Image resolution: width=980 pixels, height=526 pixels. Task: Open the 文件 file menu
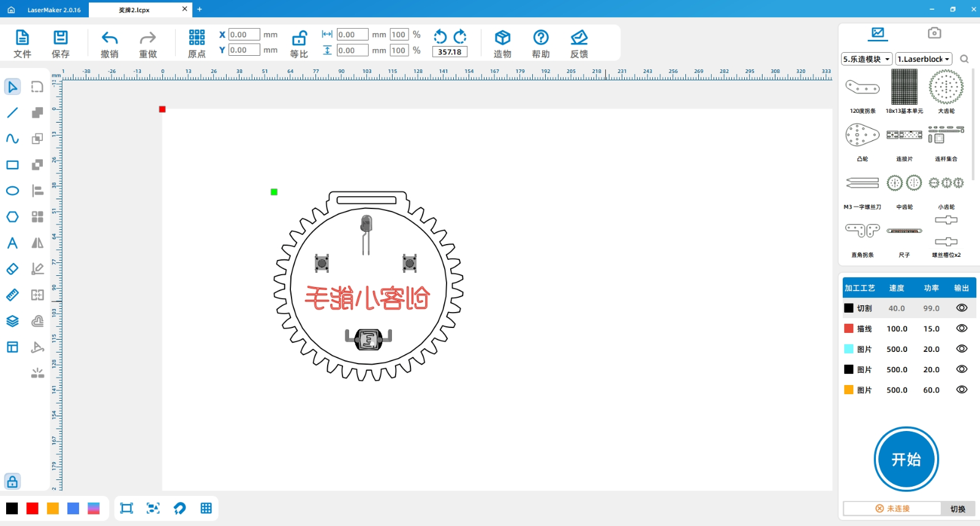pyautogui.click(x=22, y=44)
